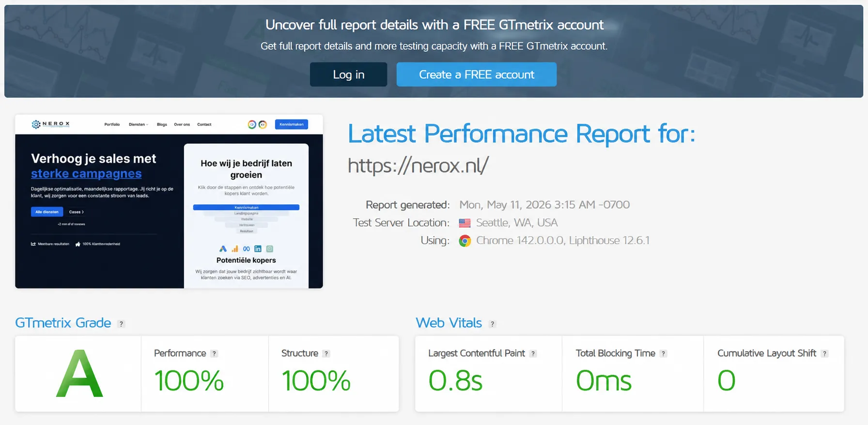Viewport: 868px width, 425px height.
Task: Click the Web Vitals heading
Action: click(x=449, y=323)
